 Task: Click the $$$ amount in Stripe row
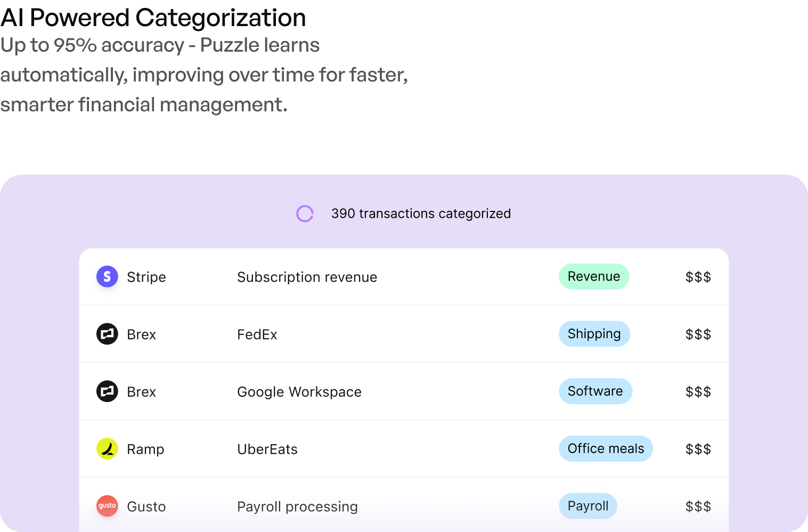pos(698,277)
